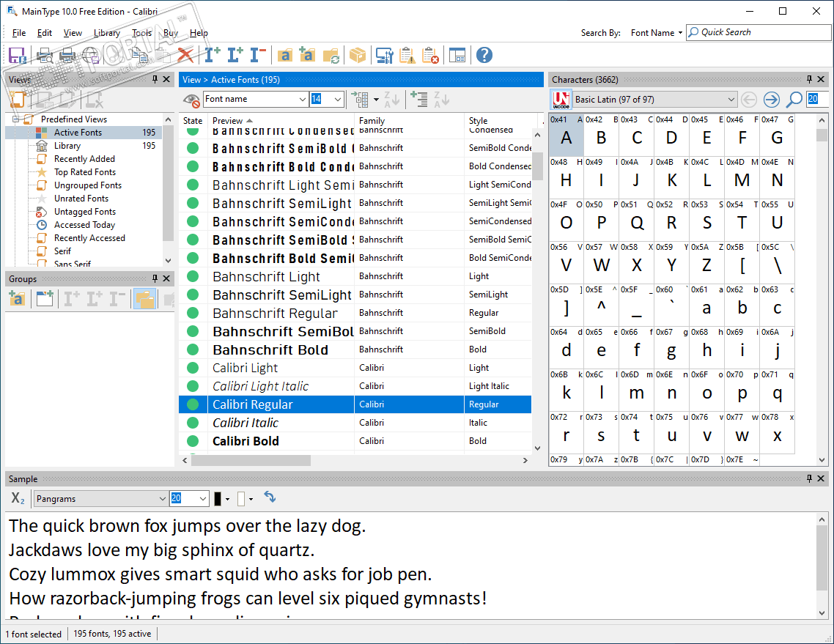Click the folder toggle icon in Groups toolbar
This screenshot has height=644, width=834.
144,299
